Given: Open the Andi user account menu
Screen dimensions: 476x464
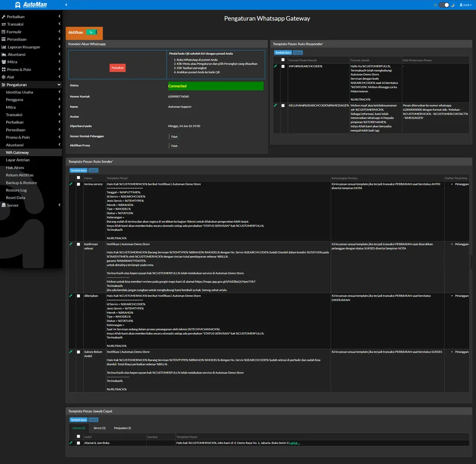Looking at the screenshot, I should [466, 5].
